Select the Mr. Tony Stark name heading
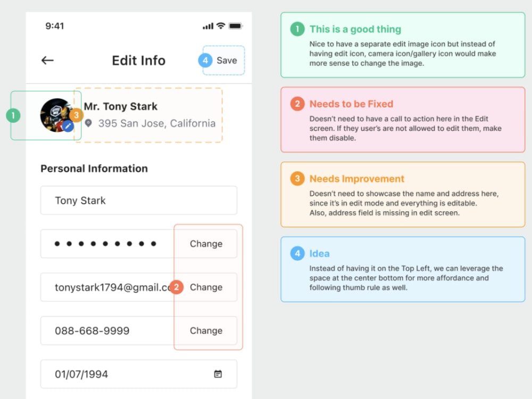 (121, 106)
